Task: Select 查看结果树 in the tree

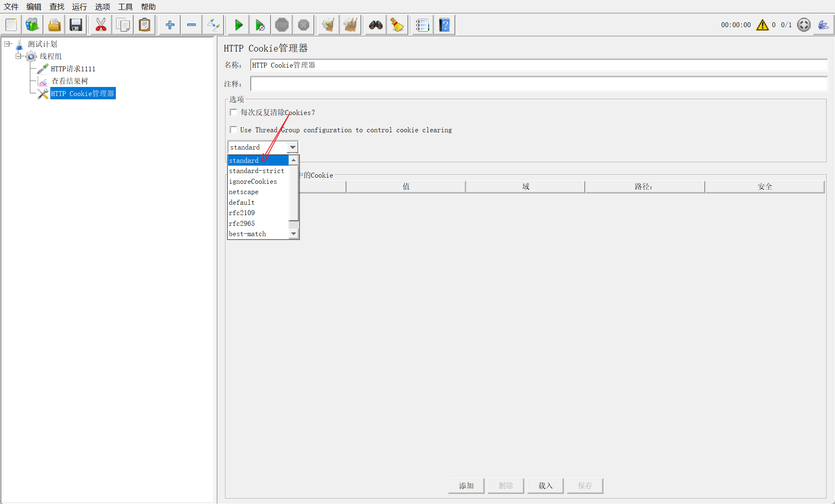Action: (x=70, y=81)
